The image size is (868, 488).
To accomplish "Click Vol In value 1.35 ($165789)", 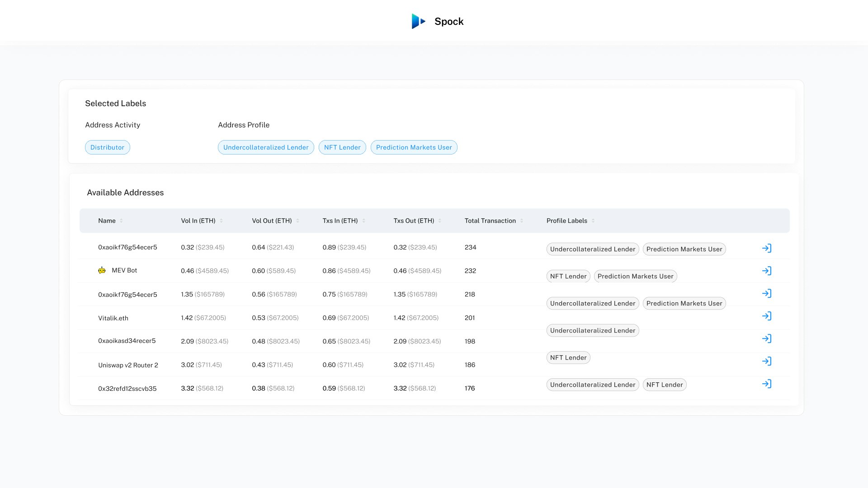I will pos(203,294).
